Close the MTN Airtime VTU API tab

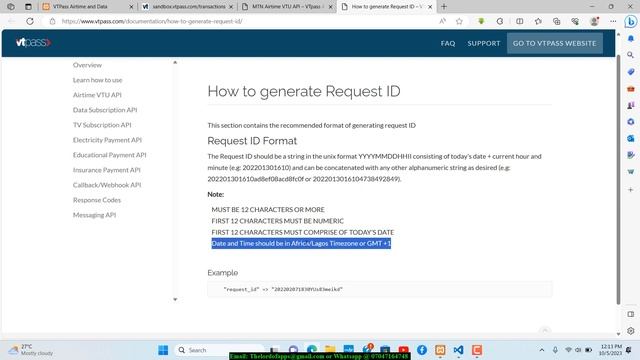coord(330,7)
